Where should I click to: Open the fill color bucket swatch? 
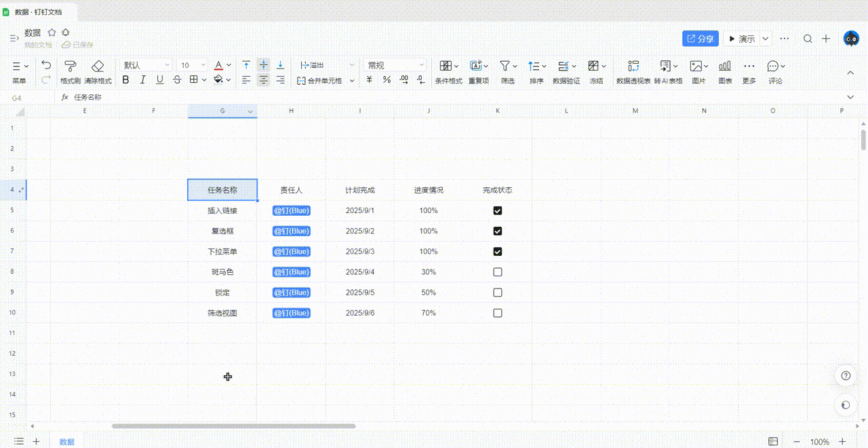[x=218, y=80]
